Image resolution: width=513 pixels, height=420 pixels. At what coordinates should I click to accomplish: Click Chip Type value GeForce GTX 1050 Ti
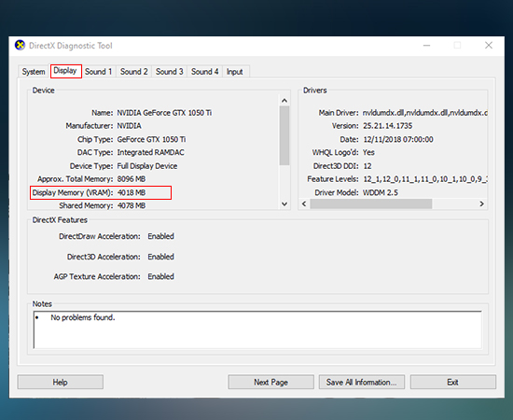tap(151, 139)
